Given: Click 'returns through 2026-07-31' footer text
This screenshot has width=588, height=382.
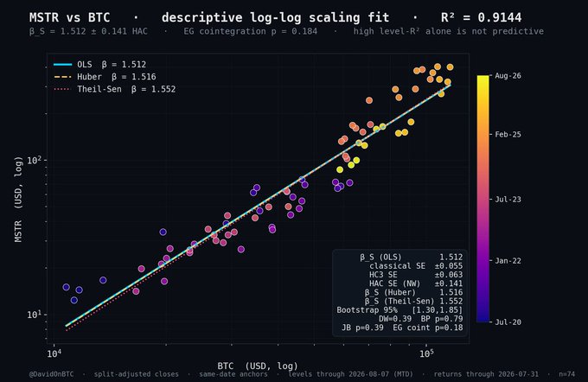Looking at the screenshot, I should pyautogui.click(x=486, y=374).
